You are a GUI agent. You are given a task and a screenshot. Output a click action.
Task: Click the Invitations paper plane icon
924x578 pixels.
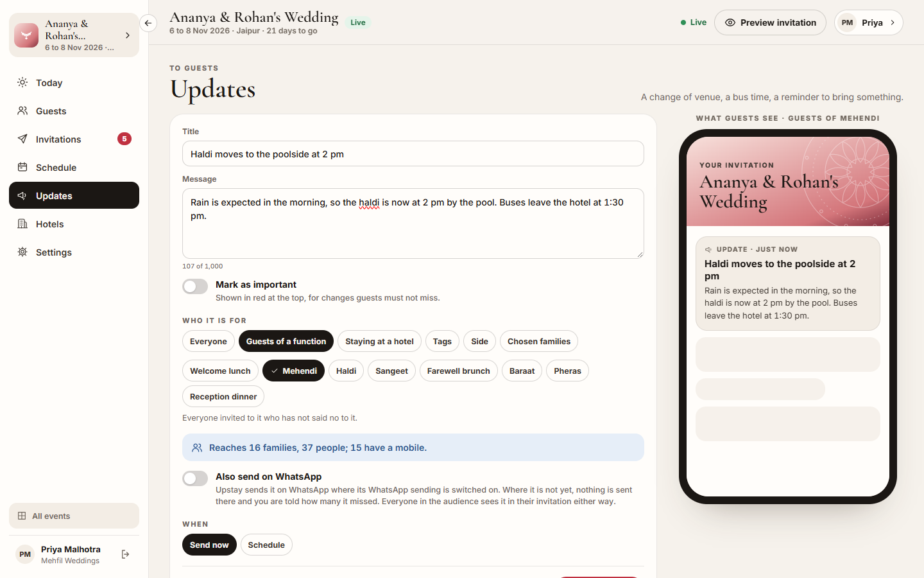(22, 139)
